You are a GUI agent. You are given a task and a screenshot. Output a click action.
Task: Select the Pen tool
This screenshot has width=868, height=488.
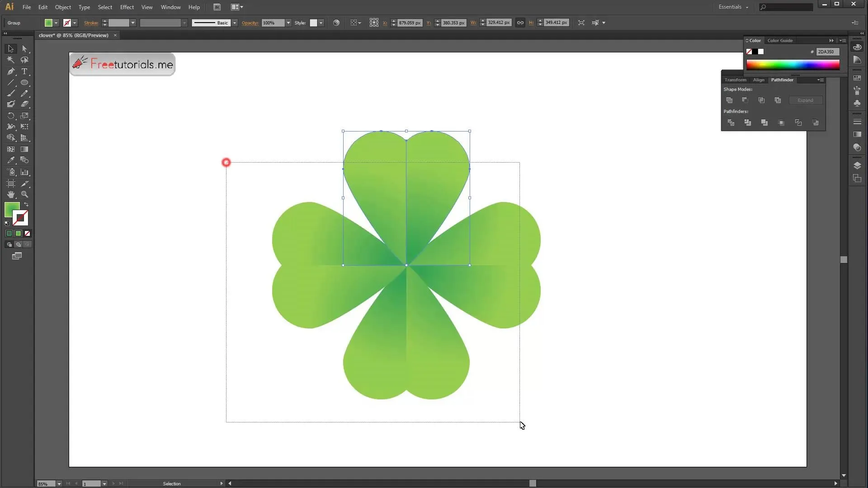coord(11,71)
